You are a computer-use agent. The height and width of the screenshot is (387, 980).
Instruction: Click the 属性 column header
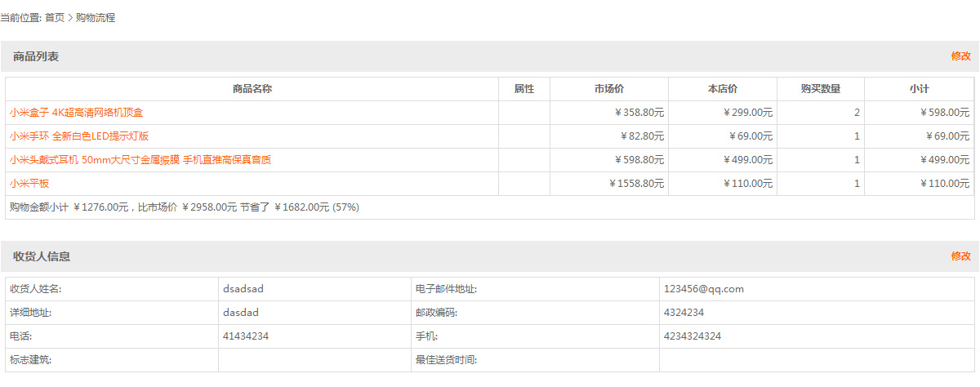pos(524,89)
